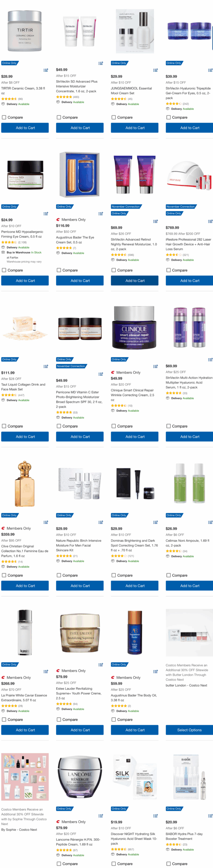This screenshot has height=868, width=213.
Task: Click the add-to-list icon for Discover NIGHT Silk Sheet Mask
Action: coord(155,815)
